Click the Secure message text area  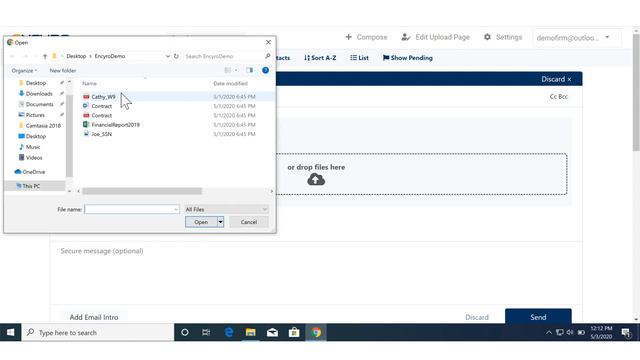click(316, 273)
